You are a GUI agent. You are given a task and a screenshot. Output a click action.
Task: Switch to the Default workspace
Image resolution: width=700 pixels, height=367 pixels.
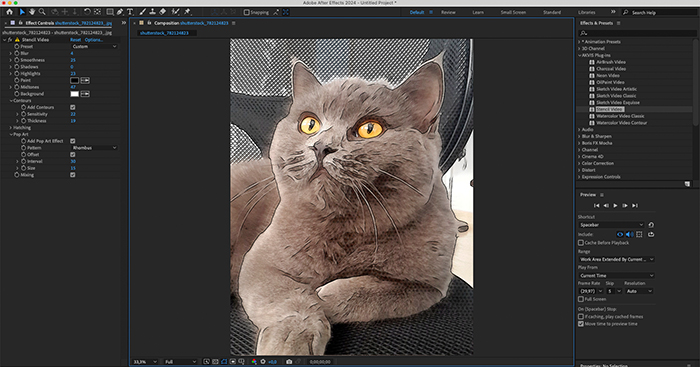[x=417, y=13]
